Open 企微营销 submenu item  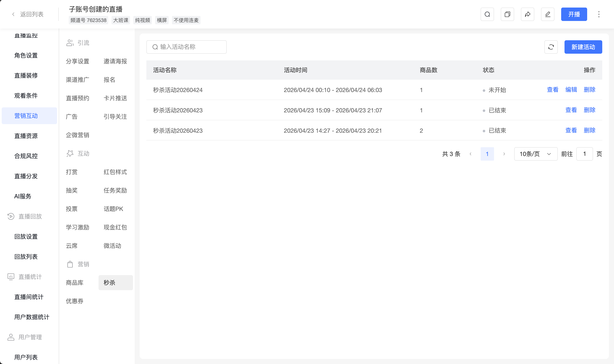78,135
